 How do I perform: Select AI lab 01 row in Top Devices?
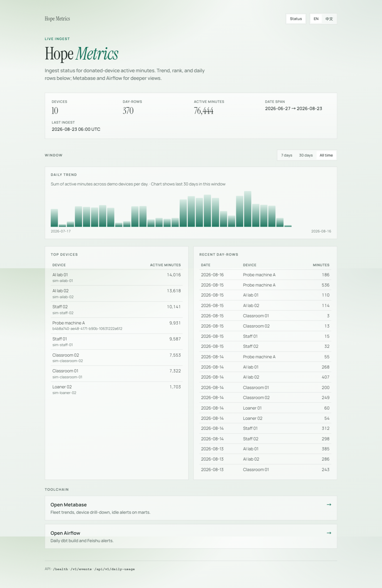click(117, 278)
